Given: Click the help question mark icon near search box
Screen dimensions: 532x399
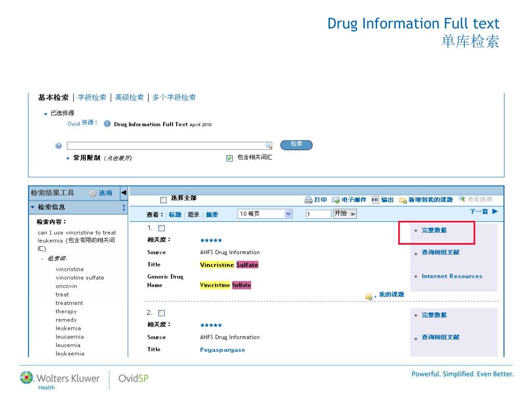Looking at the screenshot, I should (x=59, y=146).
